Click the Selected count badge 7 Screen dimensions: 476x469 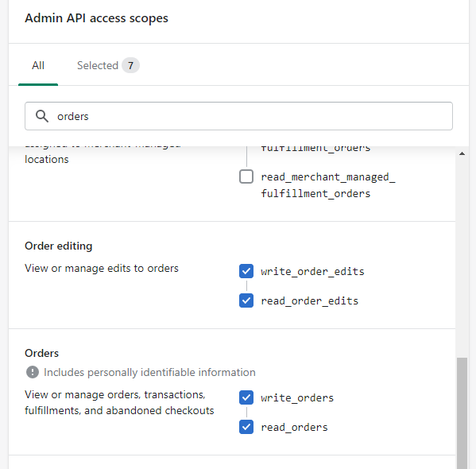(130, 65)
